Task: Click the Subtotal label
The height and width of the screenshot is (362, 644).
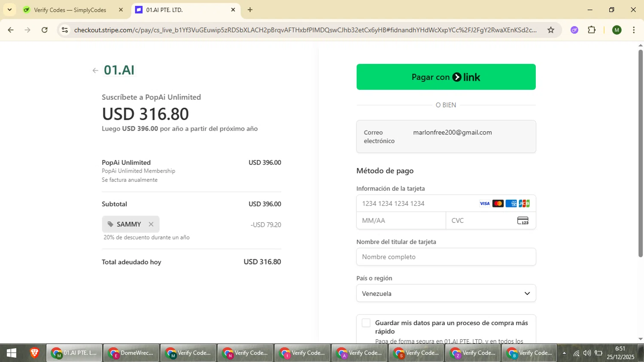Action: point(114,204)
